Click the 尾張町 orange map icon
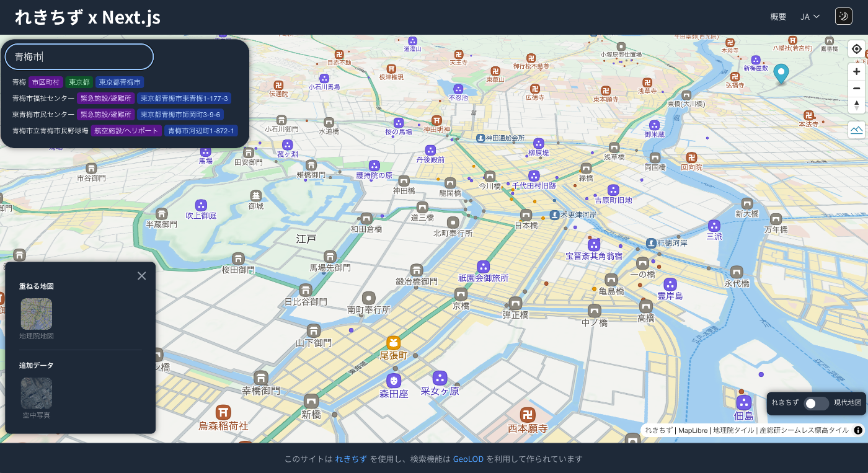This screenshot has height=473, width=868. coord(393,343)
